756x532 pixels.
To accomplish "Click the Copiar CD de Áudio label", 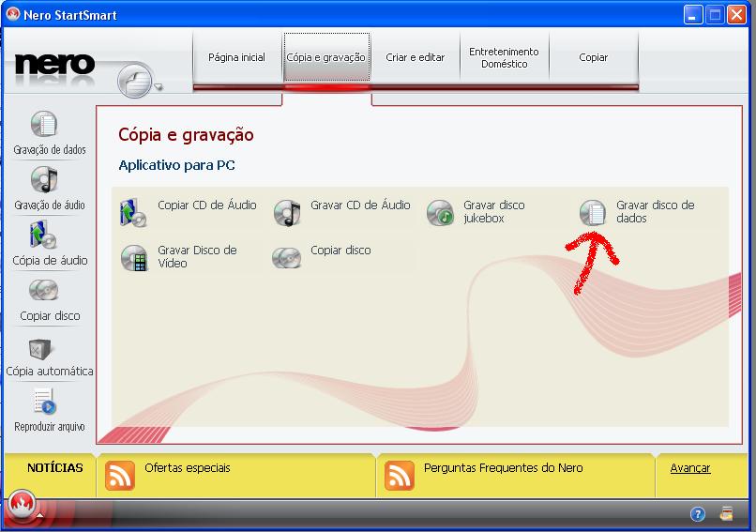I will [x=207, y=205].
